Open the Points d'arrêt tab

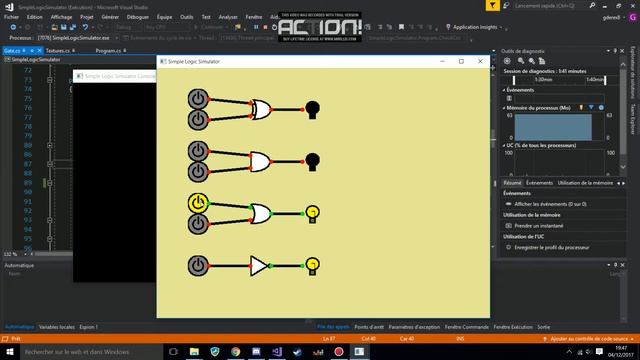click(369, 327)
